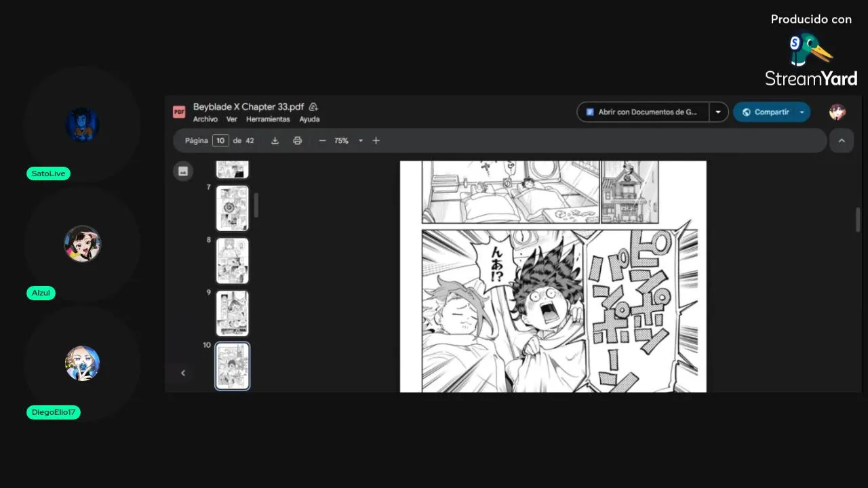Click the thumbnail panel scrollbar
Viewport: 868px width, 488px height.
256,205
